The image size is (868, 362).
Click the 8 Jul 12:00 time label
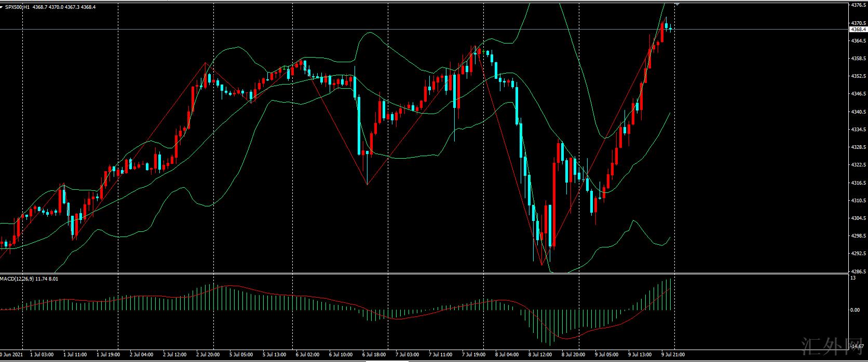pyautogui.click(x=540, y=355)
